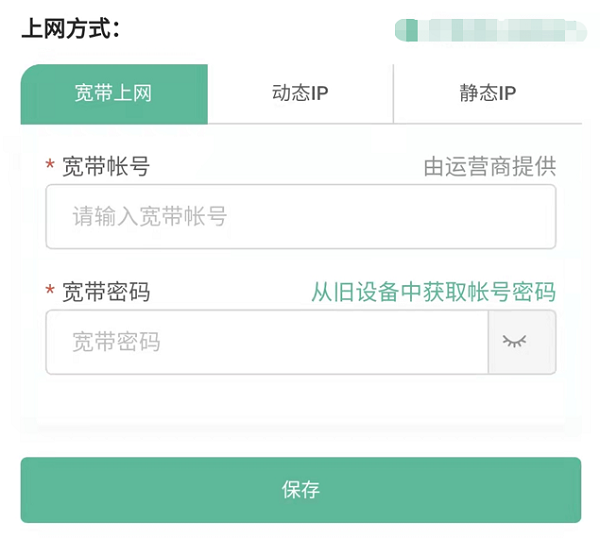
Task: Click the gray box around the eye icon
Action: 538,342
